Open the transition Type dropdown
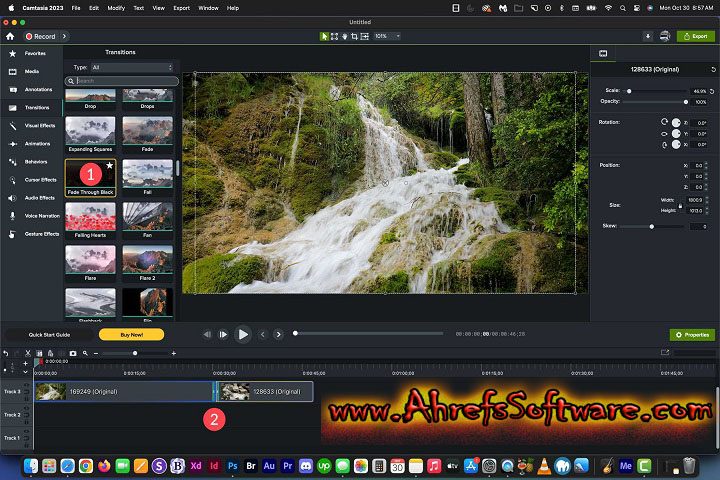 pos(132,68)
